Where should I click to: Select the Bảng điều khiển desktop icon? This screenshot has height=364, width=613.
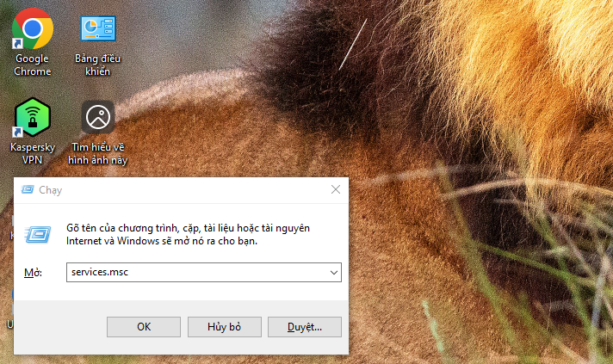[x=98, y=31]
